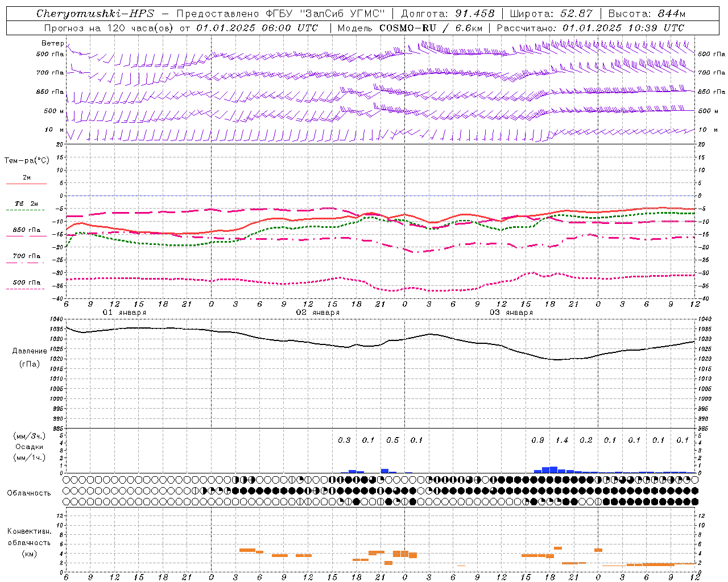Click the precipitation value "0.5"
Screen dimensions: 728x582
tap(392, 440)
